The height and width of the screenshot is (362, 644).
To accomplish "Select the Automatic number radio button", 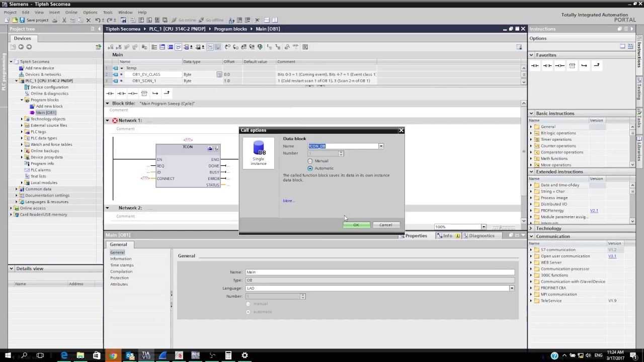I will [x=310, y=168].
